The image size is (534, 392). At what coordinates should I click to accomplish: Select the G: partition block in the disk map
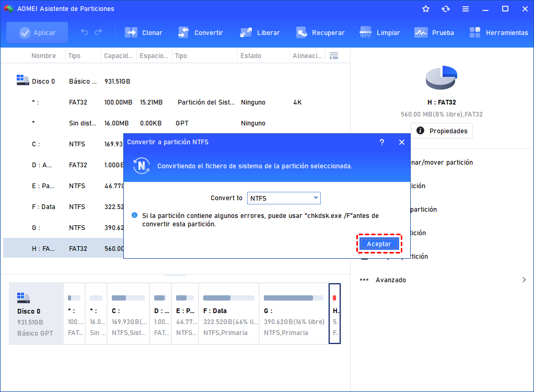tap(293, 314)
